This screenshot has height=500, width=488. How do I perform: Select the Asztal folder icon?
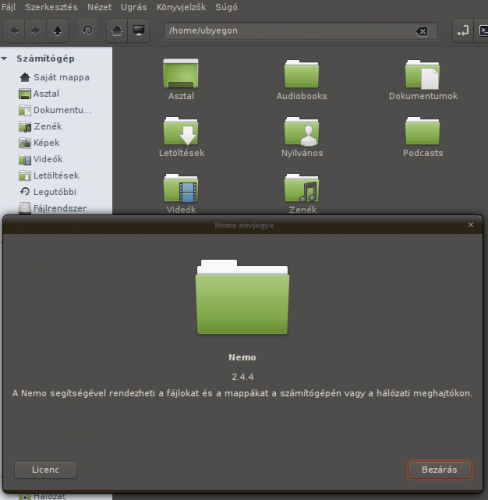coord(181,74)
